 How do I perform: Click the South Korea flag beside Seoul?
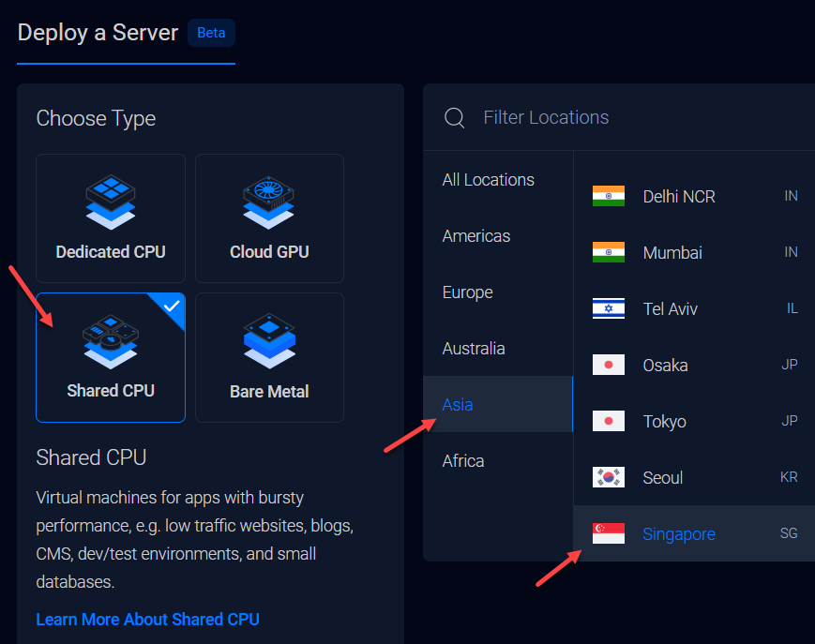608,477
